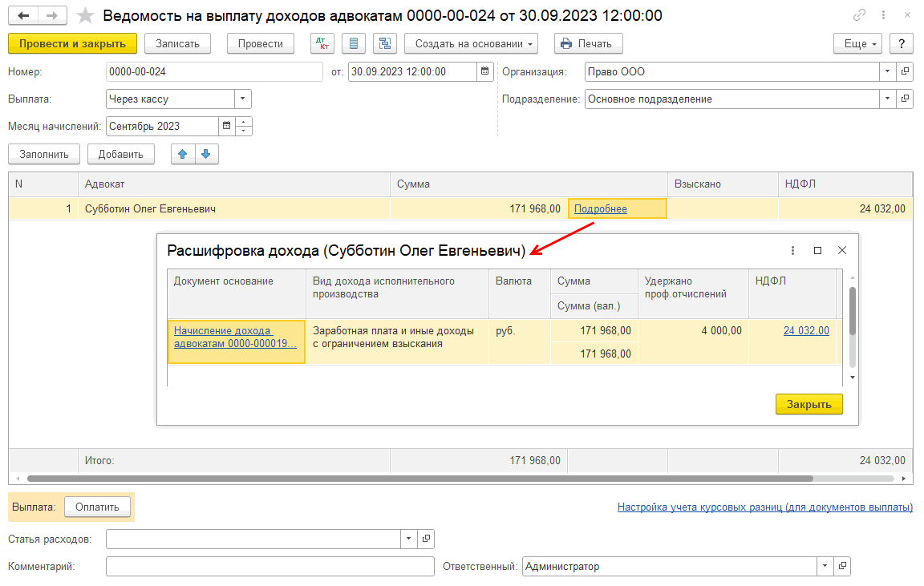Screen dimensions: 924x586
Task: Open the Дт/Кт postings icon
Action: (x=322, y=44)
